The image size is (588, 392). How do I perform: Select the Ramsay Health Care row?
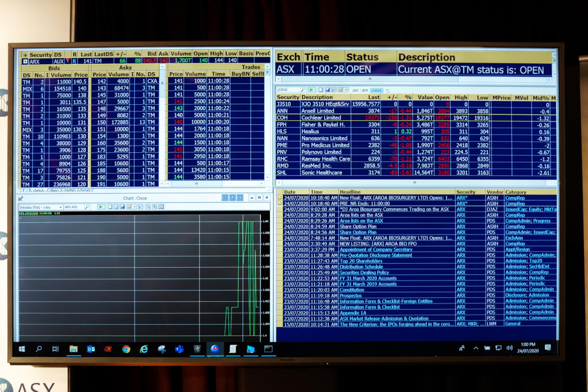pyautogui.click(x=416, y=159)
